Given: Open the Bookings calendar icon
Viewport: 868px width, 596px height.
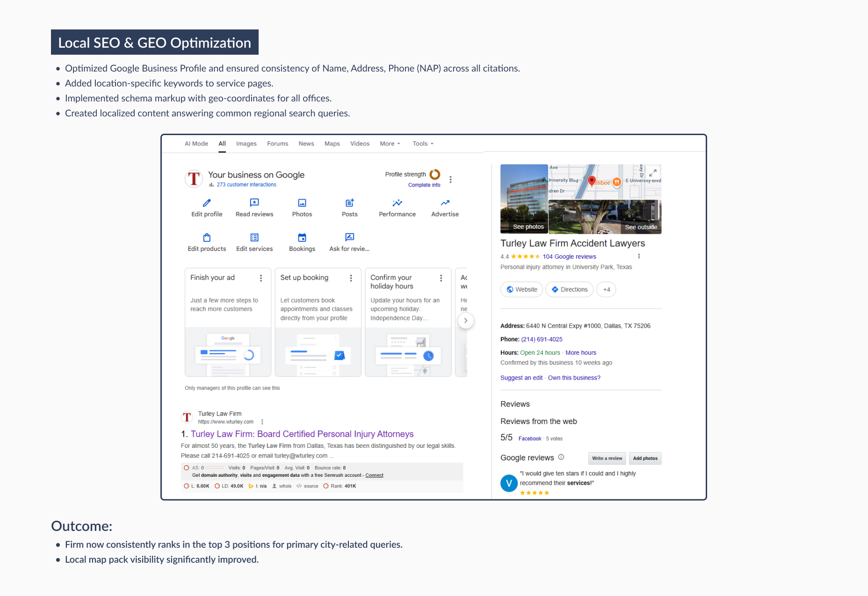Looking at the screenshot, I should point(302,237).
